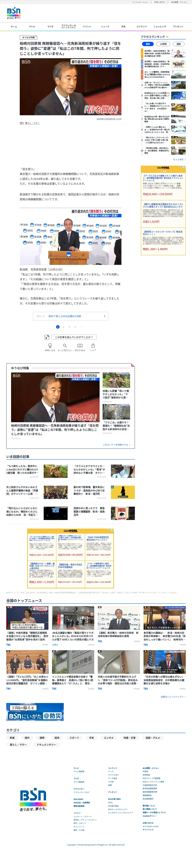Open イベント in the main navigation
This screenshot has height=868, width=192.
click(87, 27)
